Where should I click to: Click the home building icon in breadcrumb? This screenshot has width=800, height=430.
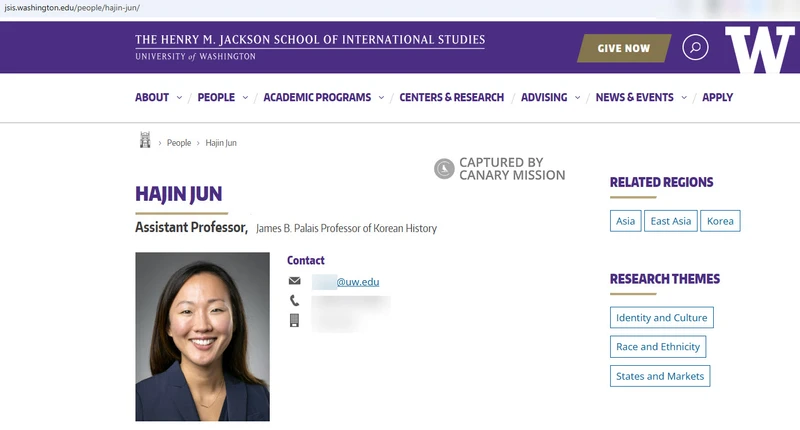click(x=145, y=142)
